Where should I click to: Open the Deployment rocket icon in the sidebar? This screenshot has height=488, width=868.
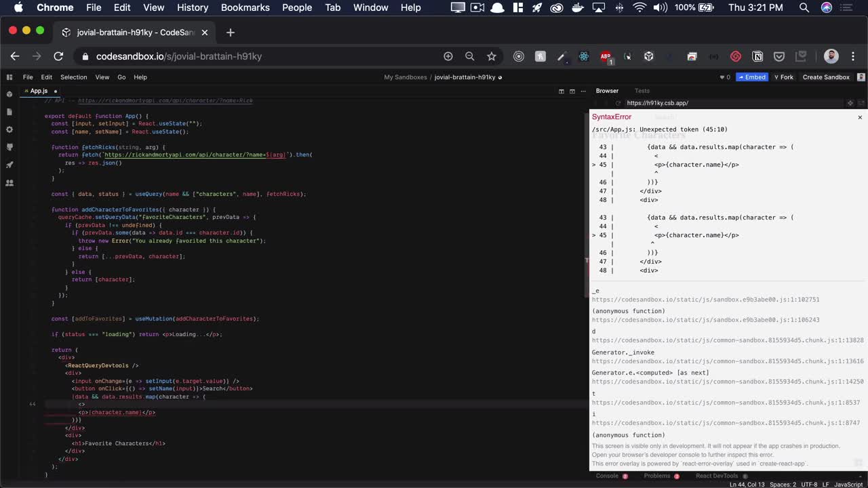(x=9, y=165)
